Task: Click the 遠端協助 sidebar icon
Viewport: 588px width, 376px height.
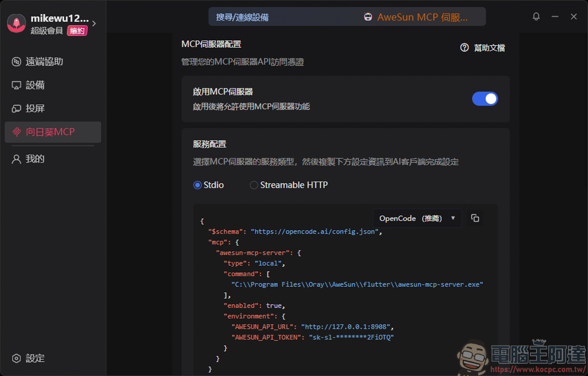Action: point(17,62)
